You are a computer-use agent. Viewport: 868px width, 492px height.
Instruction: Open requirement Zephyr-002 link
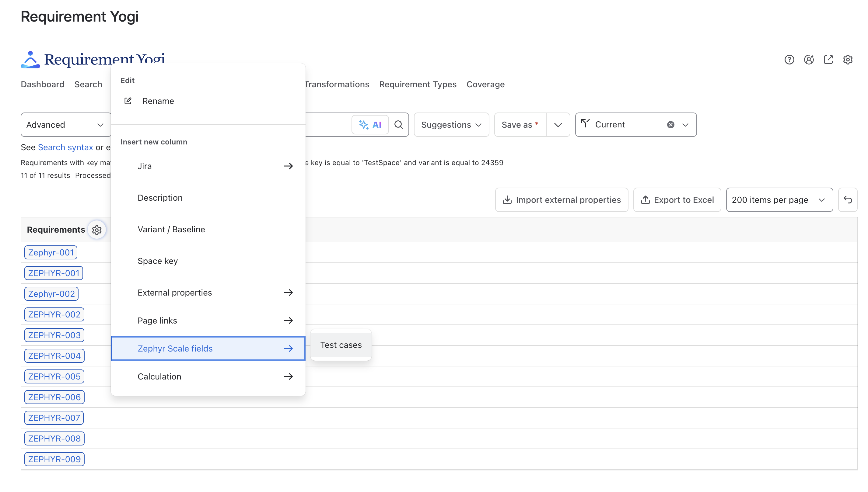tap(51, 294)
